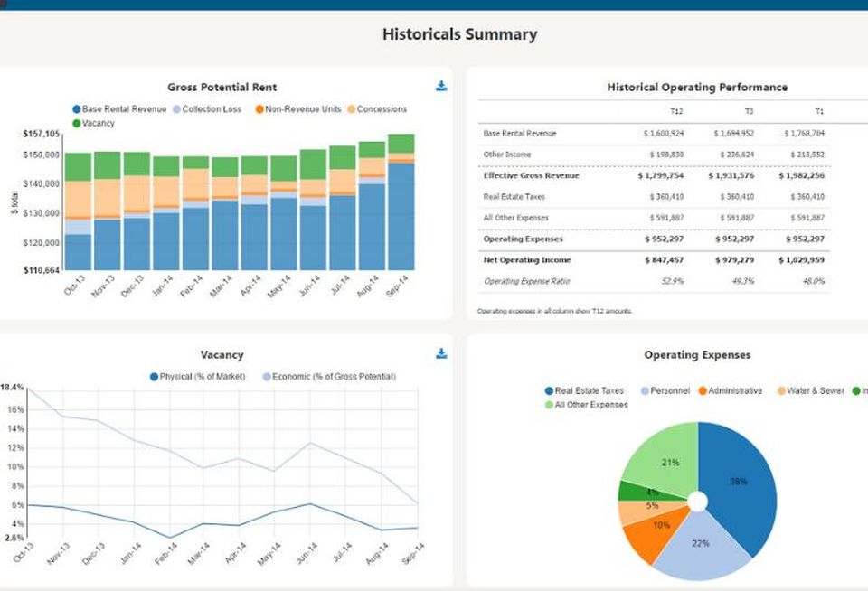868x591 pixels.
Task: Toggle Personnel legend in Operating Expenses
Action: click(665, 390)
